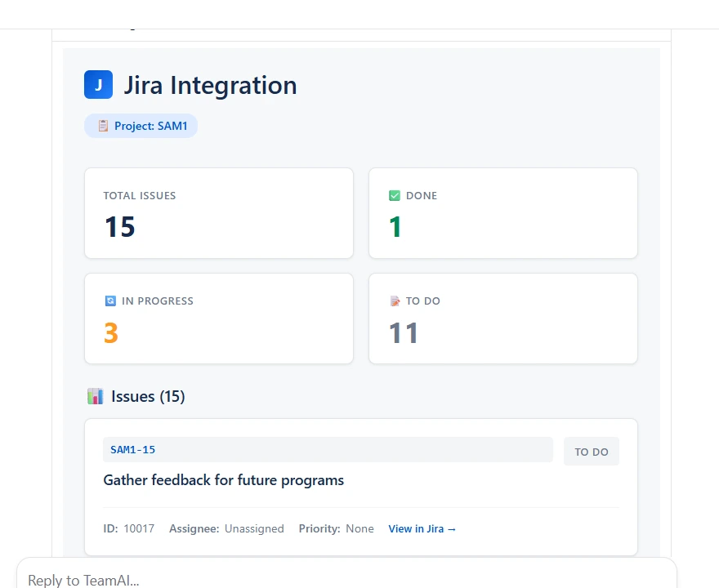Screen dimensions: 719x588
Task: Click Assignee: Unassigned text
Action: (x=226, y=529)
